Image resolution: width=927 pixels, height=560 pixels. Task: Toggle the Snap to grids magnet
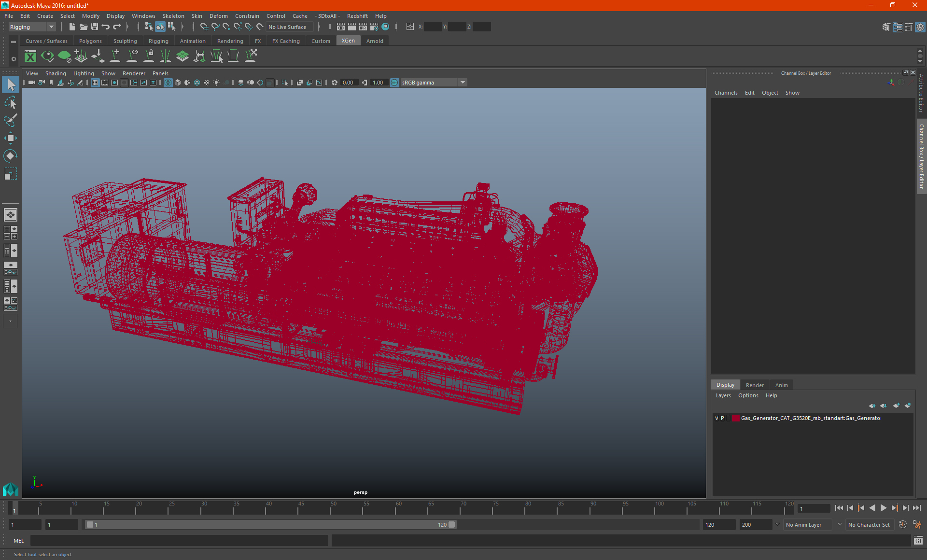point(204,27)
